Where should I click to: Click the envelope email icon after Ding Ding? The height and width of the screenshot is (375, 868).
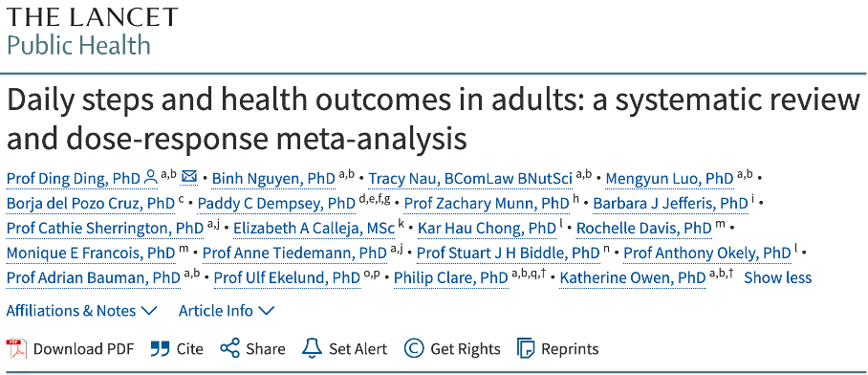(x=189, y=177)
